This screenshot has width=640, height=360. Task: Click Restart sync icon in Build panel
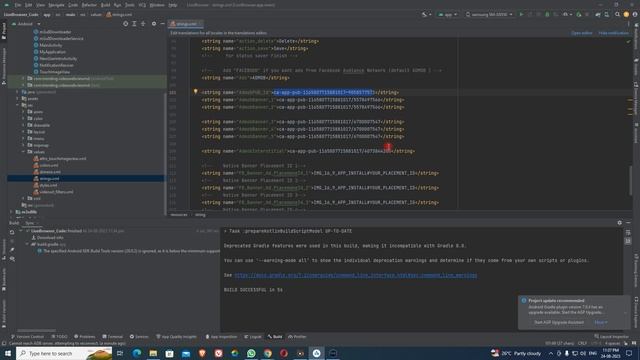click(x=12, y=232)
